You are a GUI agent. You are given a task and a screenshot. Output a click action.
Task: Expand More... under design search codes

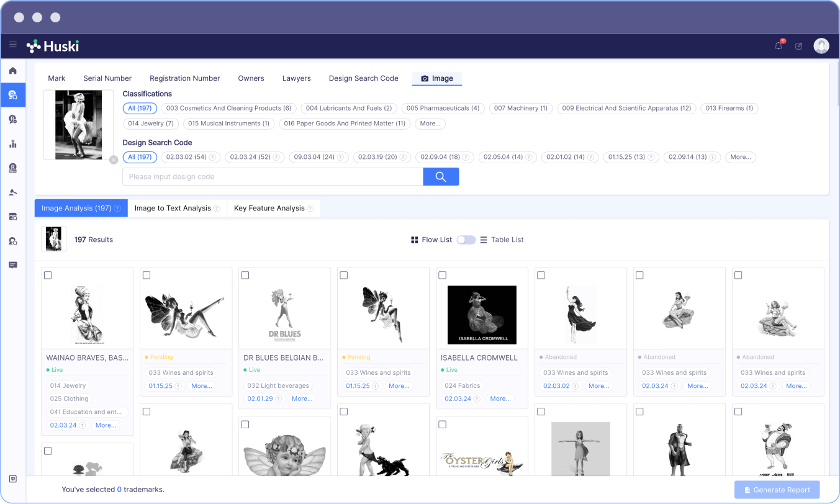(740, 157)
